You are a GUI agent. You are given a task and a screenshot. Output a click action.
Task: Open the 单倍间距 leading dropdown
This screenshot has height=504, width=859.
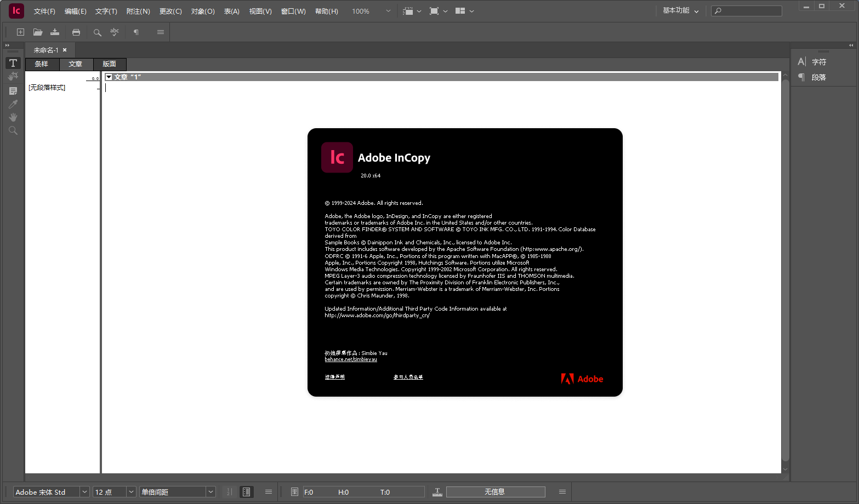[177, 491]
